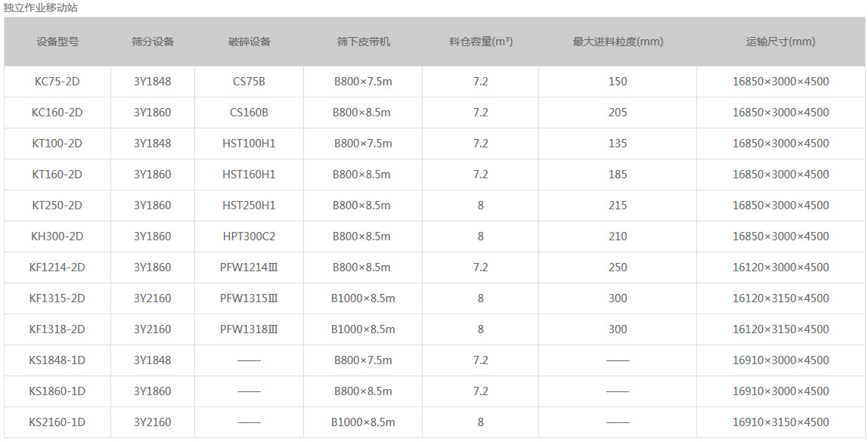This screenshot has width=868, height=442.
Task: Click the KS1860-1D model cell
Action: click(x=57, y=391)
